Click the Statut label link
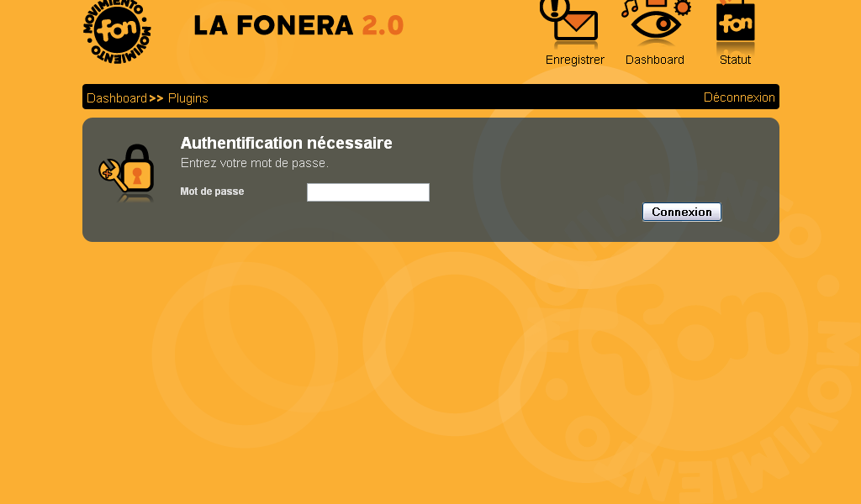The image size is (861, 504). coord(735,60)
